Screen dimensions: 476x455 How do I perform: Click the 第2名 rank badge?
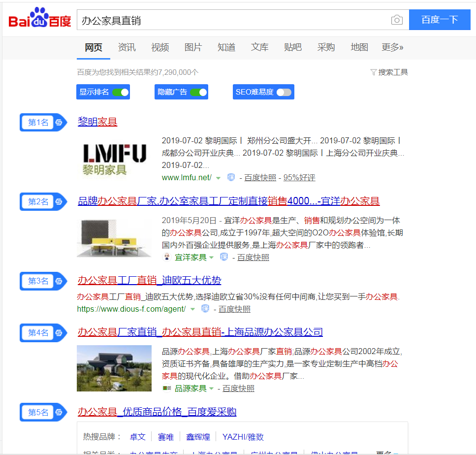point(43,202)
